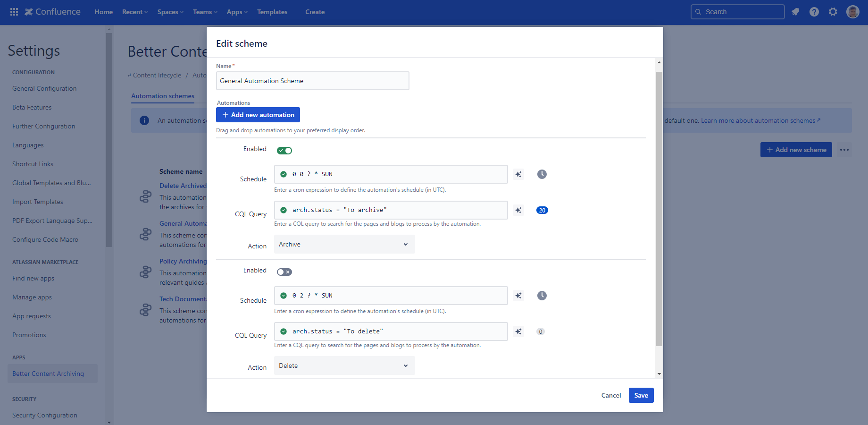Click the link icon beside Policy Archiving scheme
This screenshot has width=868, height=425.
145,272
